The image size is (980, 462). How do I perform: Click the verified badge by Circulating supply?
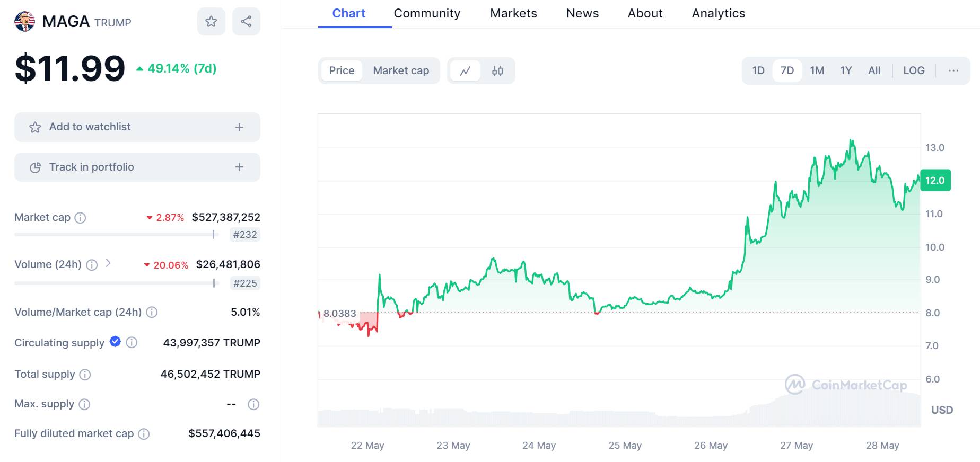click(x=115, y=342)
